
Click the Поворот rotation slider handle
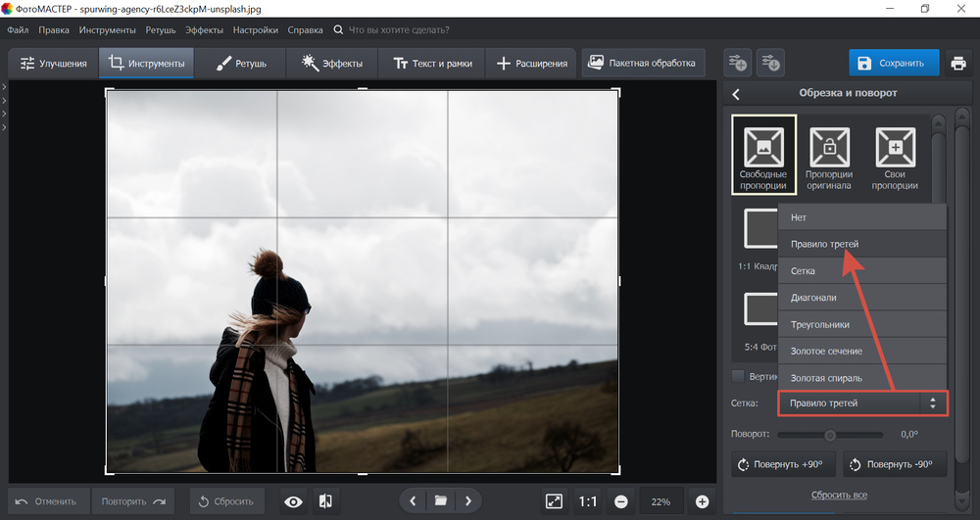830,434
